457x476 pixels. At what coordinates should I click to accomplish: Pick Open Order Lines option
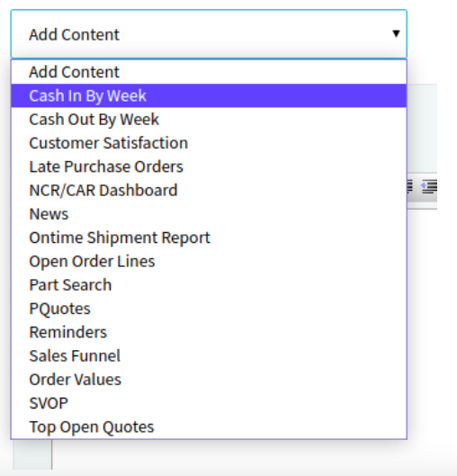(x=209, y=261)
